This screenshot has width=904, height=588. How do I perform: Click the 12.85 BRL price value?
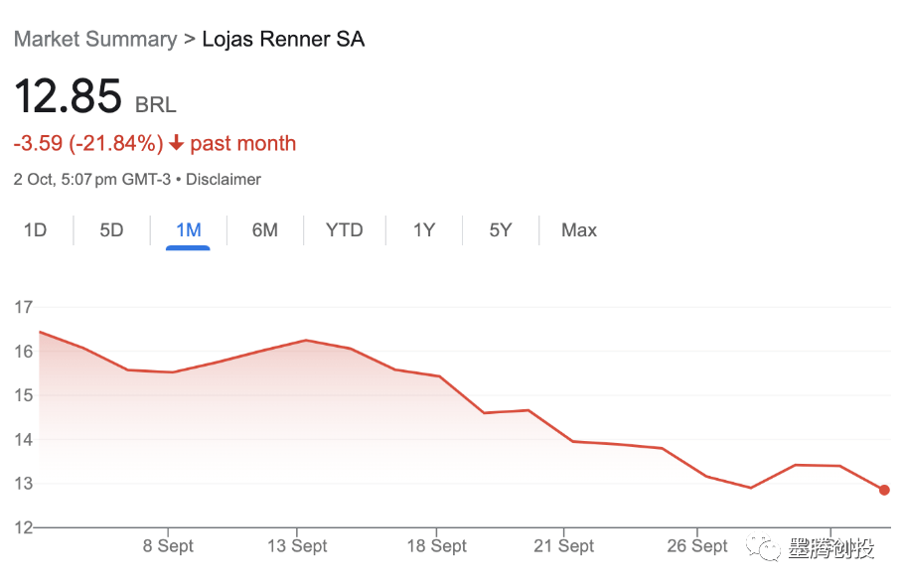(68, 96)
